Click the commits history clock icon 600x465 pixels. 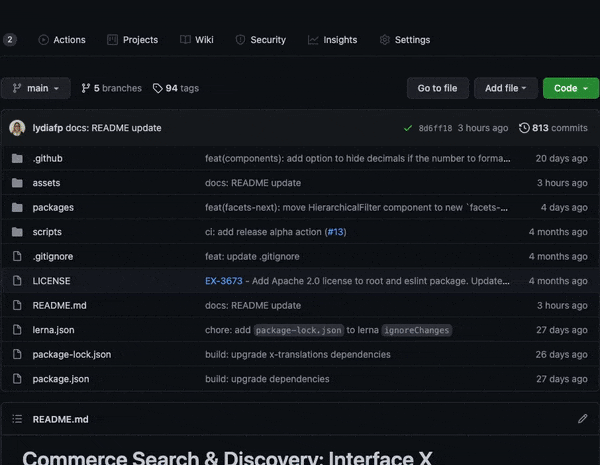[524, 128]
